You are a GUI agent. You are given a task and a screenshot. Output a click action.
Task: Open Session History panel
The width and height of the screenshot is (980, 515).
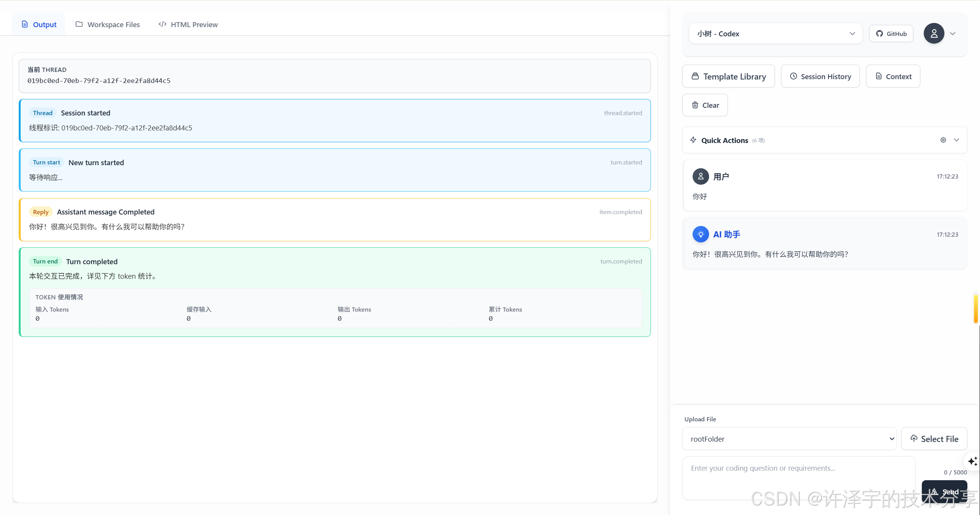click(x=820, y=76)
